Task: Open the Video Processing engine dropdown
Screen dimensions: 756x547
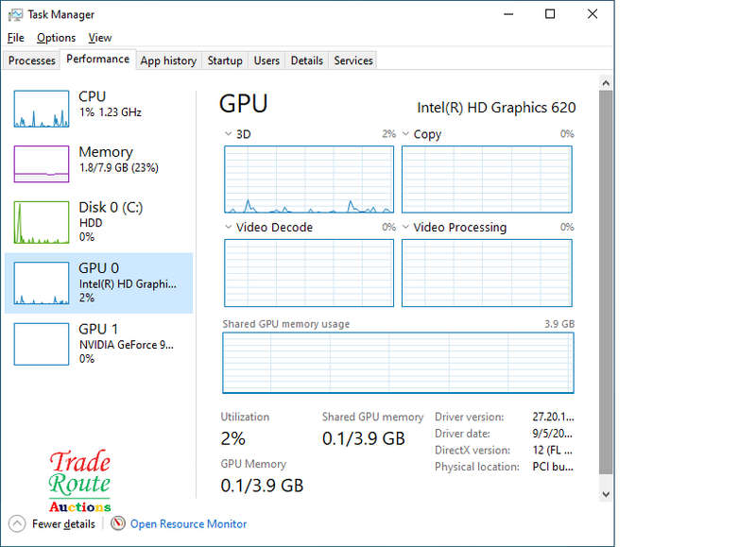Action: (x=406, y=227)
